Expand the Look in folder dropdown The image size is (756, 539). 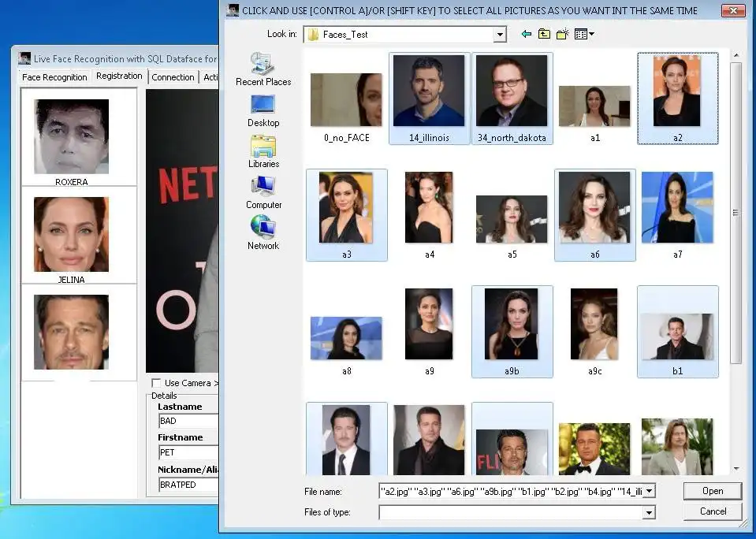coord(500,34)
